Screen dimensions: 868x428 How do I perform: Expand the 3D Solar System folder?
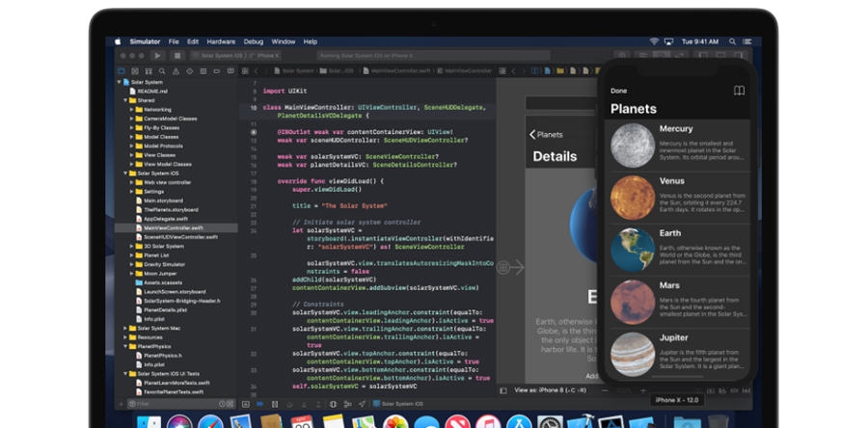pos(132,246)
